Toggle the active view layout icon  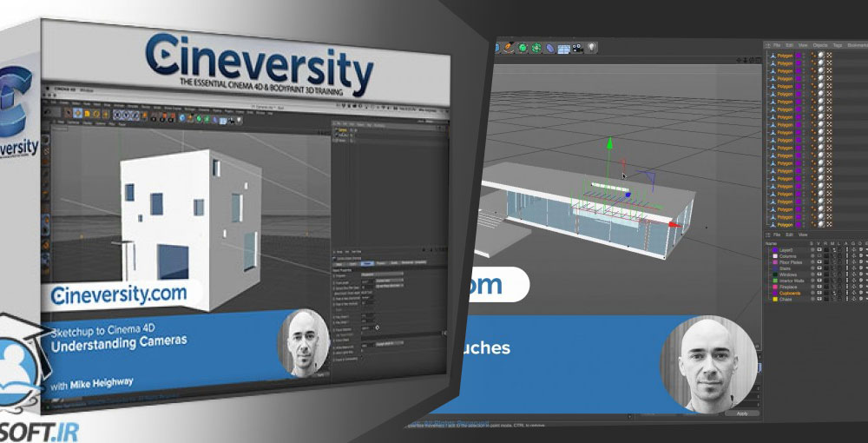click(759, 60)
